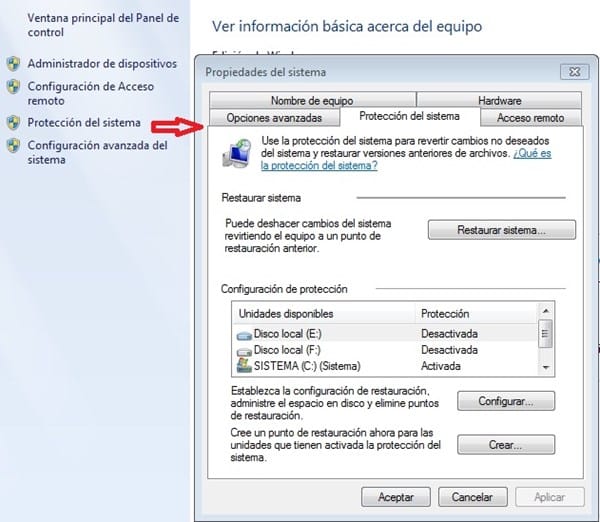
Task: Click shield icon beside Configuración de Acceso remoto
Action: [13, 86]
